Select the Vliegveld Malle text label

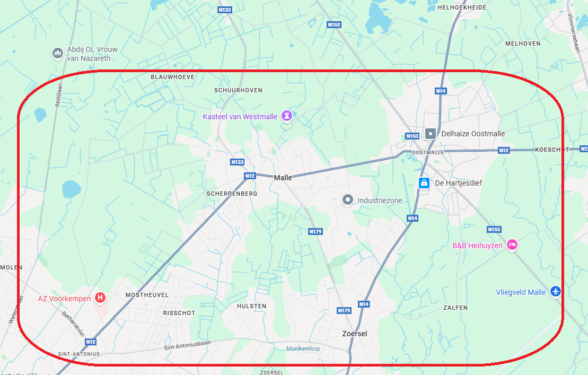tap(521, 292)
